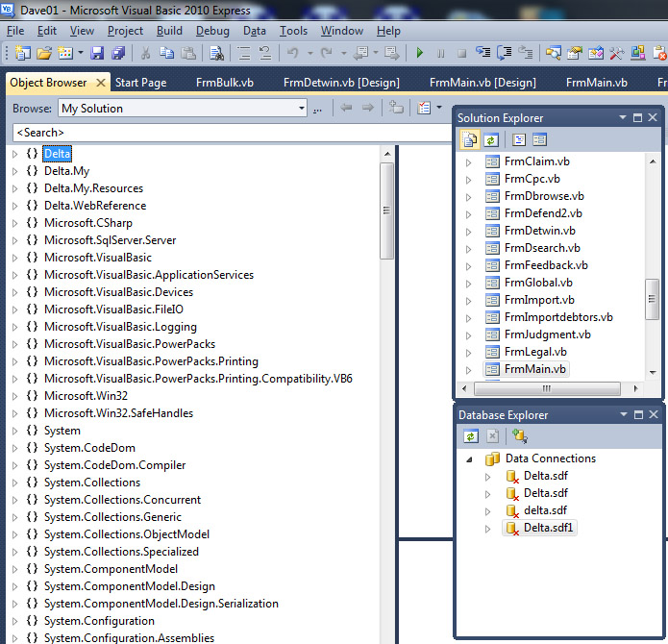The image size is (668, 644).
Task: Click the Copy toolbar icon
Action: (x=166, y=53)
